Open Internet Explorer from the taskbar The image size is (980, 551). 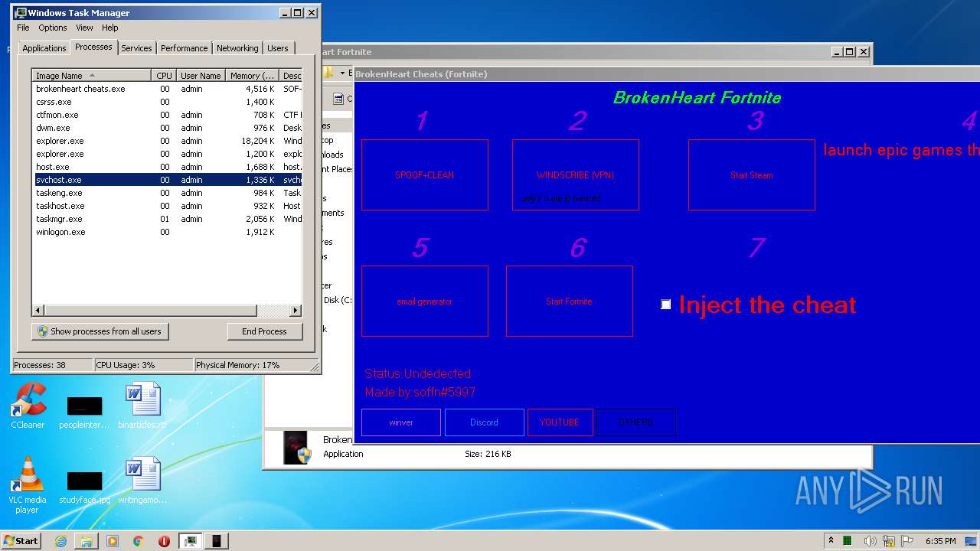coord(60,541)
